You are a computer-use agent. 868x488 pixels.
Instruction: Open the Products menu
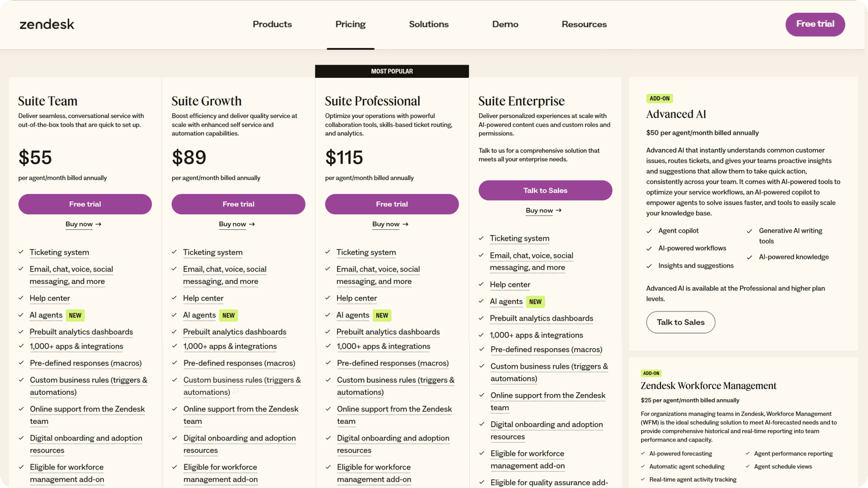(272, 24)
